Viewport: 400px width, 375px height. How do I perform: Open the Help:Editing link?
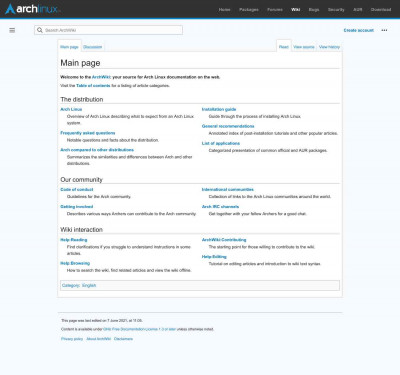point(214,257)
